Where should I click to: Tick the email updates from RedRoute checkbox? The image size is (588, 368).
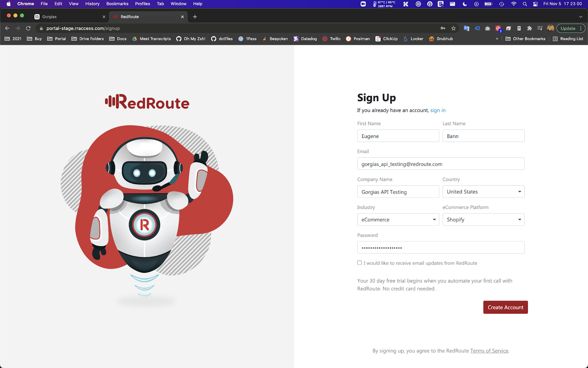click(359, 263)
